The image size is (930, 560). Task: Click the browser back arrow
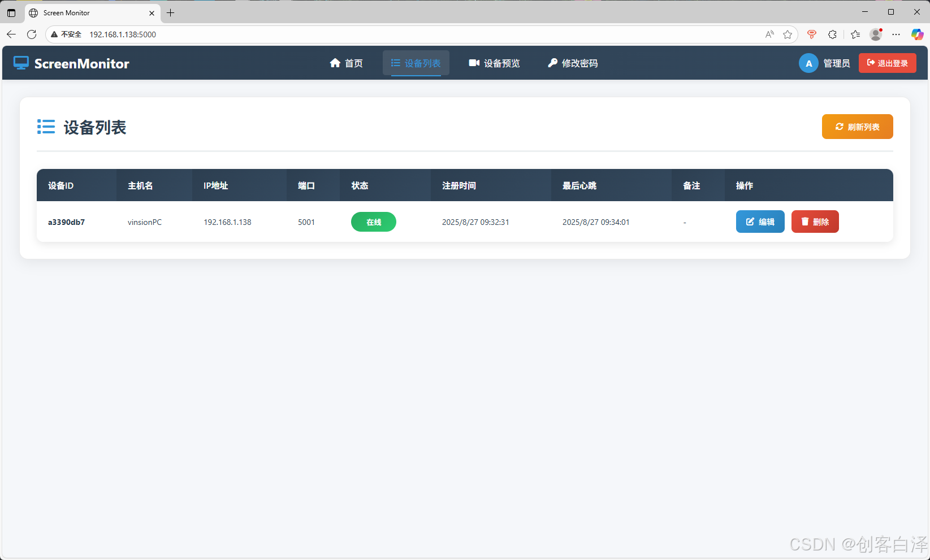[11, 34]
